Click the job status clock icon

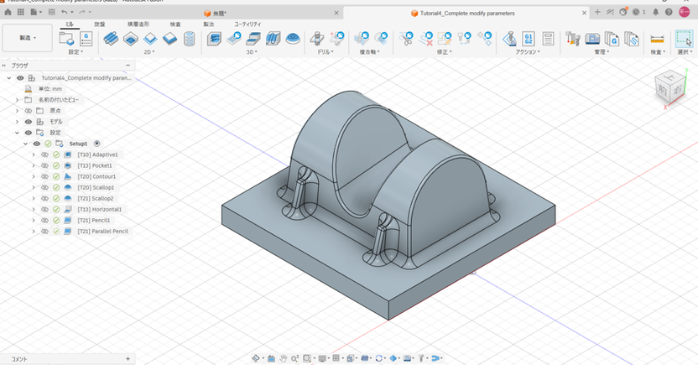(x=637, y=12)
